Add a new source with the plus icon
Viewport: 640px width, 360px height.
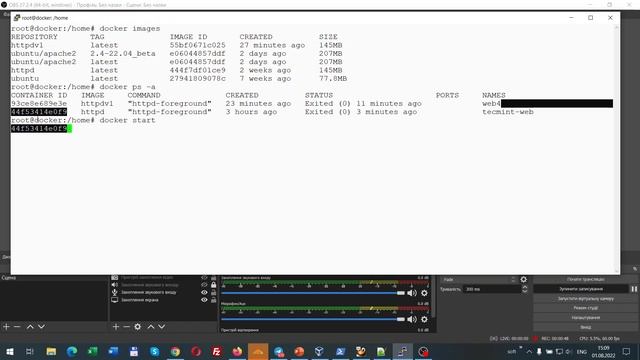pyautogui.click(x=116, y=327)
